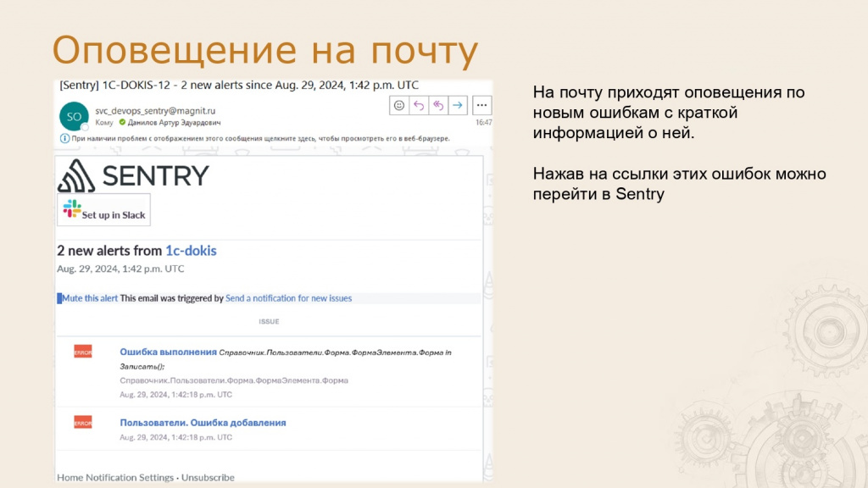Viewport: 868px width, 488px height.
Task: Click the slide title Оповещение на почту
Action: pyautogui.click(x=265, y=50)
